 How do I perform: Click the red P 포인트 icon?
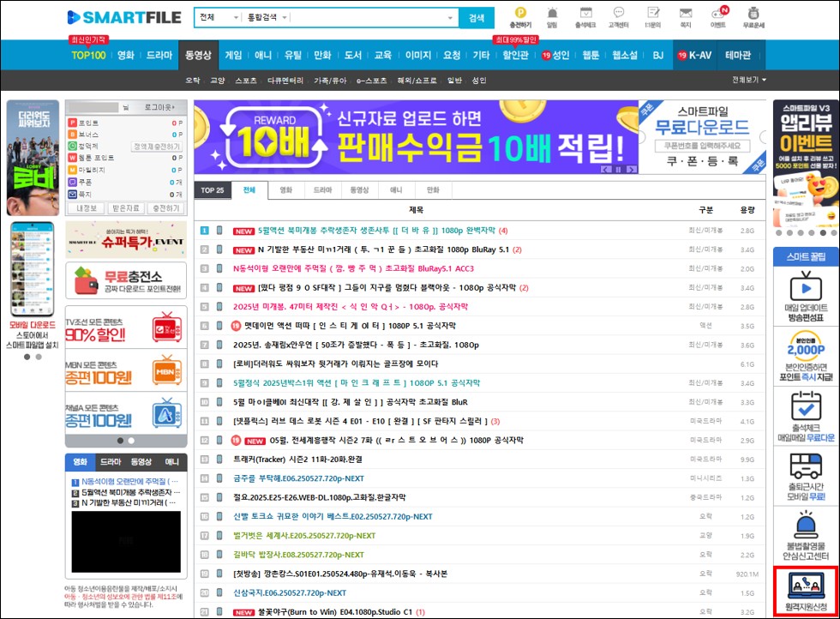click(x=72, y=123)
